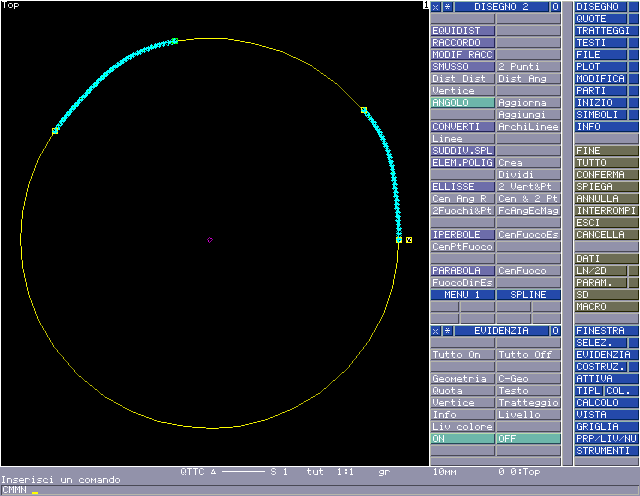Toggle Livello highlighting
Viewport: 640px width, 496px height.
[529, 415]
